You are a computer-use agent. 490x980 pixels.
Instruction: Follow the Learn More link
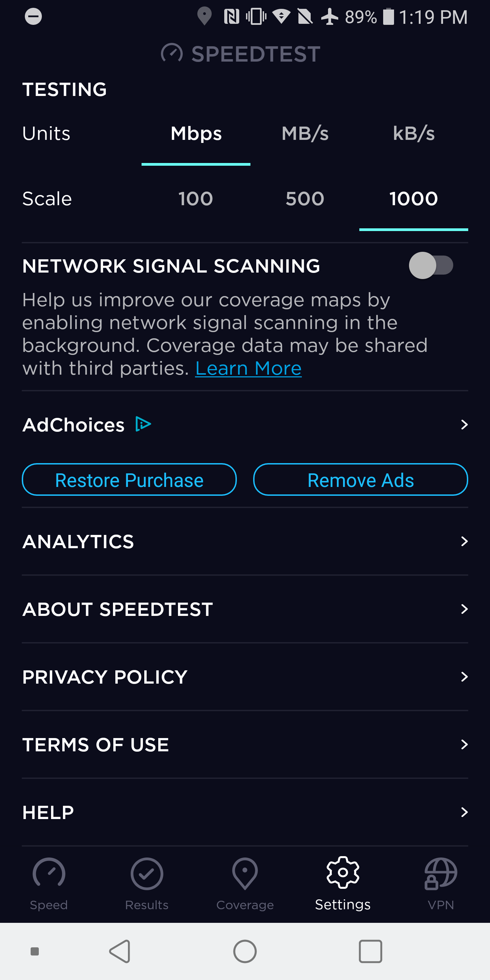click(248, 368)
